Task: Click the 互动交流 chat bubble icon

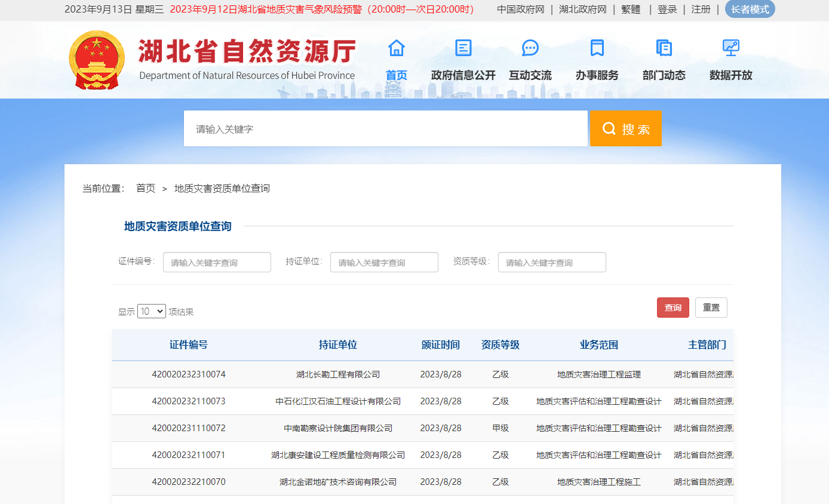Action: click(530, 48)
